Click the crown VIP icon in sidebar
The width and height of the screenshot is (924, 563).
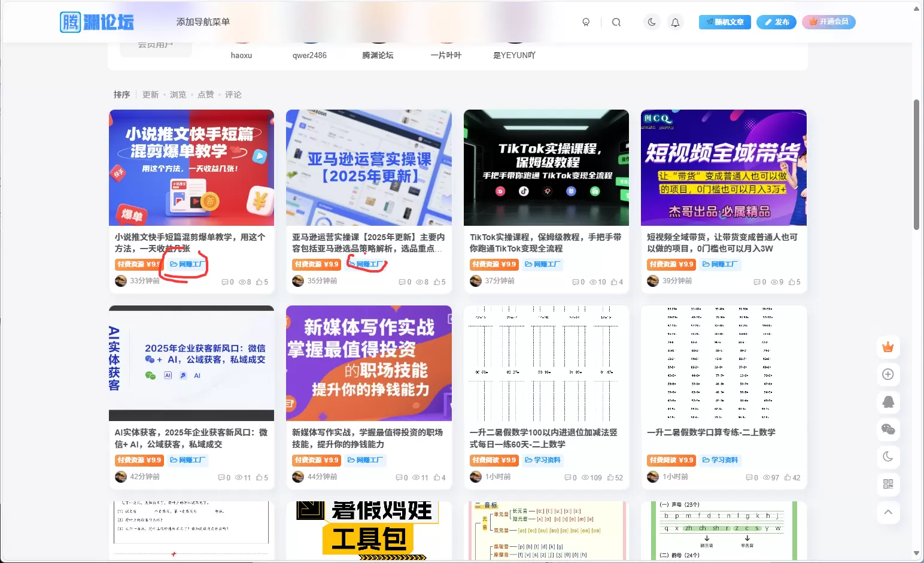[x=888, y=347]
